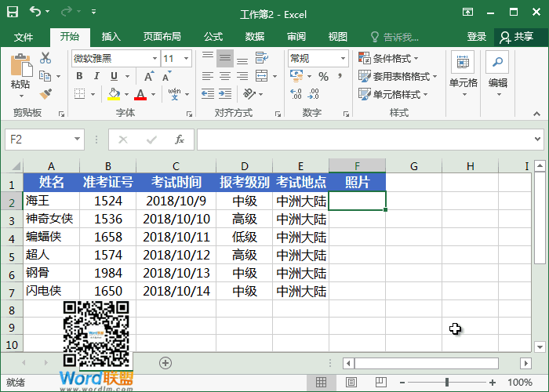Image resolution: width=549 pixels, height=392 pixels.
Task: Apply accounting number format icon
Action: 296,75
